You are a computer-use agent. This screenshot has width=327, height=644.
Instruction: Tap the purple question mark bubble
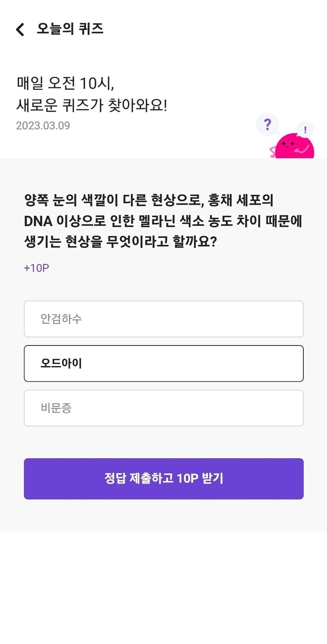tap(268, 125)
